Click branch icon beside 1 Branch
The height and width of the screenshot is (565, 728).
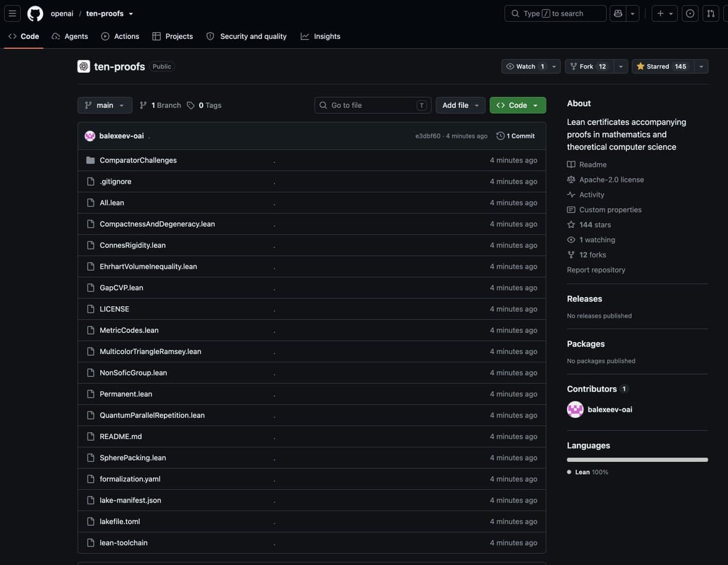[143, 105]
